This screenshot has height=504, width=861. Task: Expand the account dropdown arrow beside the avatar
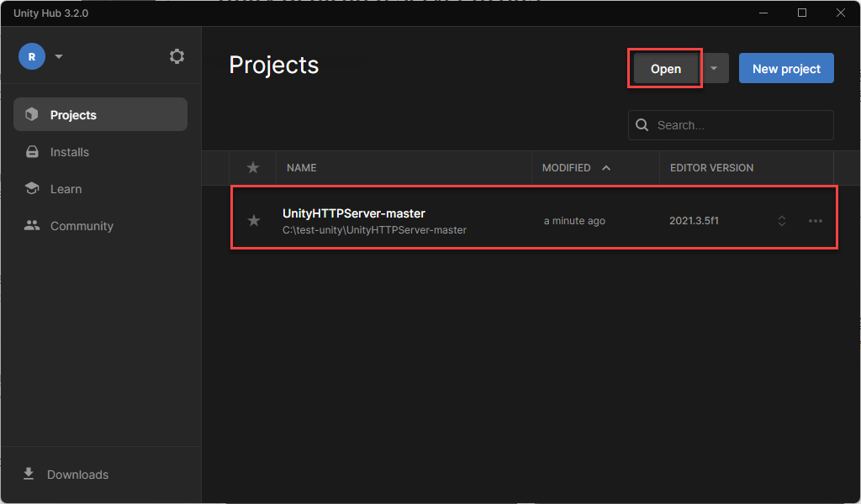(59, 56)
